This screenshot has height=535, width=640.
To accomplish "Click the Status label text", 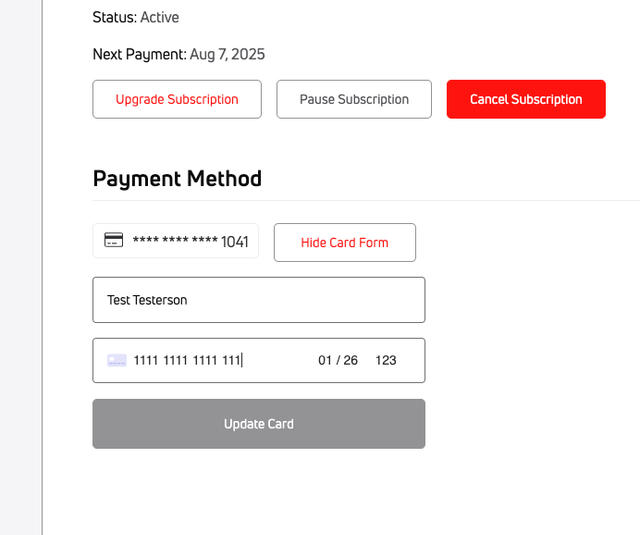I will (x=114, y=17).
